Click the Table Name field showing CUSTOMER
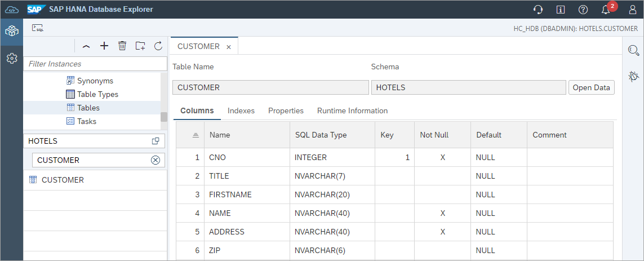The width and height of the screenshot is (644, 261). pos(270,87)
